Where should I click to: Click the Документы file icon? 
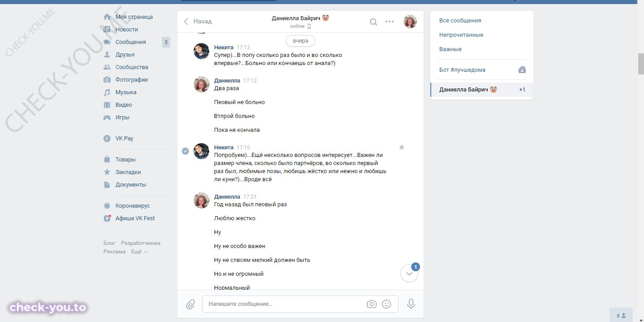click(x=107, y=185)
